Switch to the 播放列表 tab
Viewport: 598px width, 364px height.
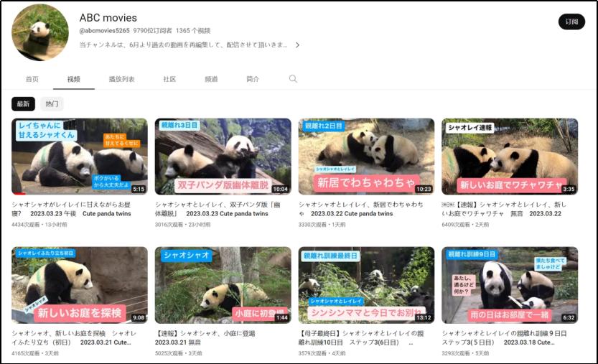(x=121, y=79)
